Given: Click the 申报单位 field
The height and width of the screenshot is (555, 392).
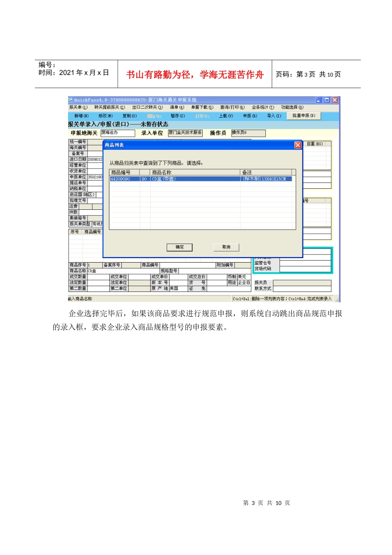Looking at the screenshot, I should coord(95,177).
